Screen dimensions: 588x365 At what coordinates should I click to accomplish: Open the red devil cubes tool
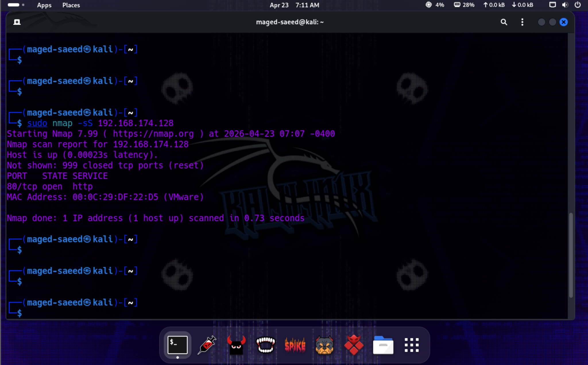[353, 345]
